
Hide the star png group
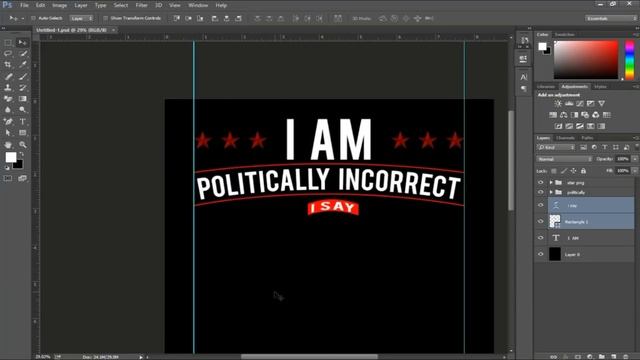[541, 182]
